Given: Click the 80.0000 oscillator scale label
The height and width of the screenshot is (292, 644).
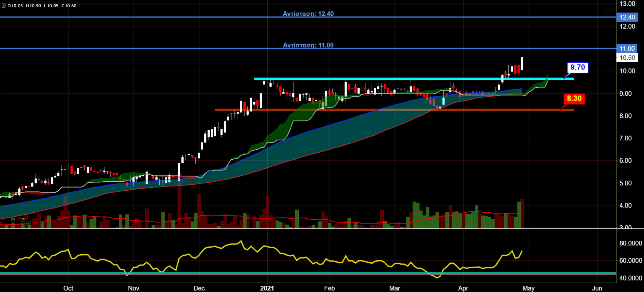Looking at the screenshot, I should (630, 243).
